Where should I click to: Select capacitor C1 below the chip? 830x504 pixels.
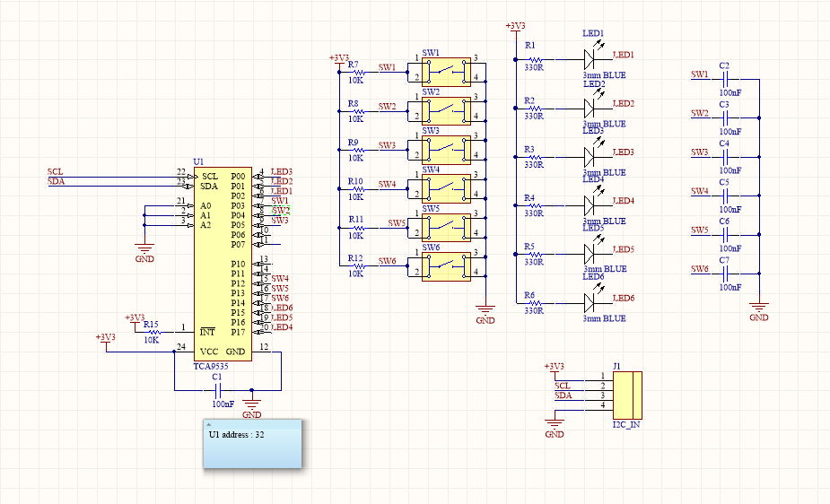[216, 390]
